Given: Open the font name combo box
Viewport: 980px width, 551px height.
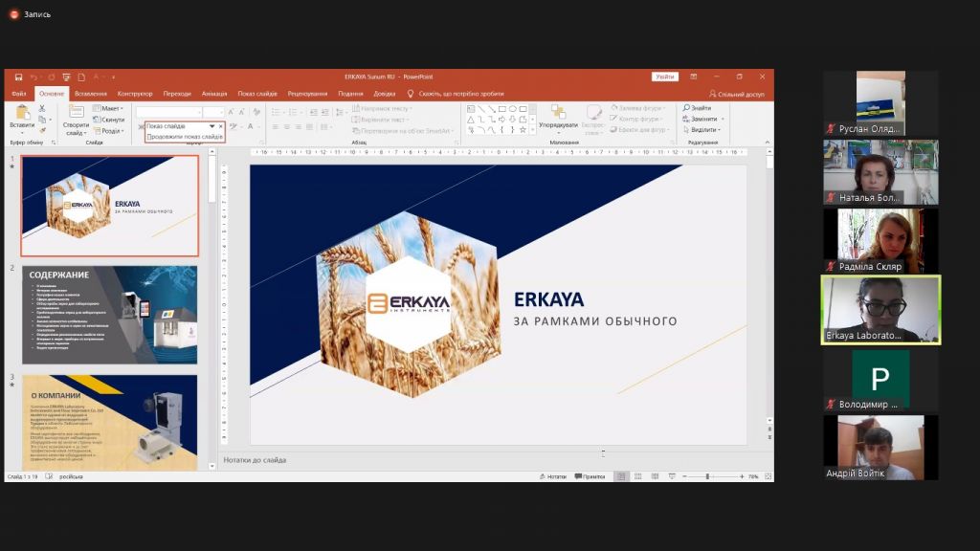Looking at the screenshot, I should coord(169,112).
